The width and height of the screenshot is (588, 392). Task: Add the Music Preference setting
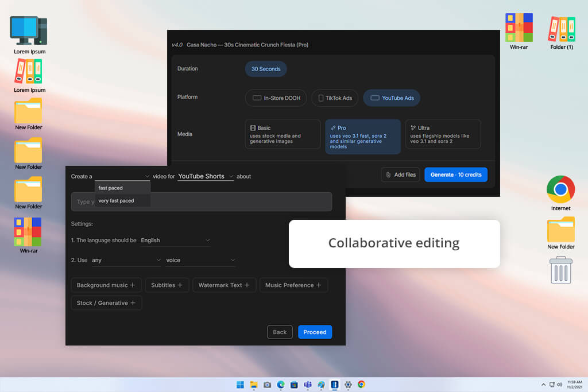click(293, 285)
